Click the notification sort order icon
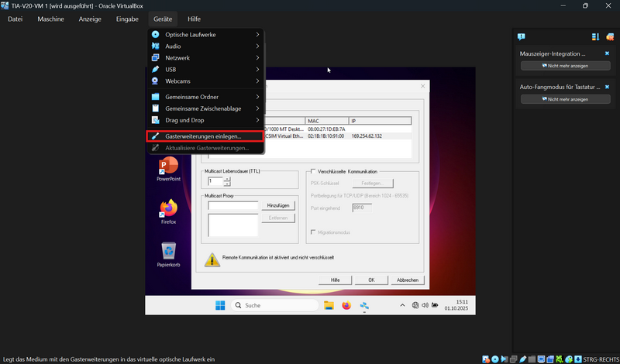The image size is (620, 364). pyautogui.click(x=595, y=36)
